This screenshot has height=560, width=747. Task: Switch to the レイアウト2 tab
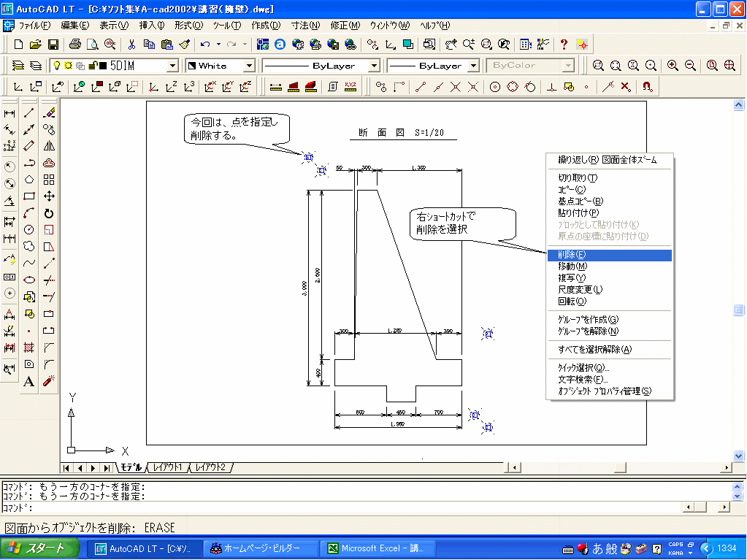[x=211, y=467]
